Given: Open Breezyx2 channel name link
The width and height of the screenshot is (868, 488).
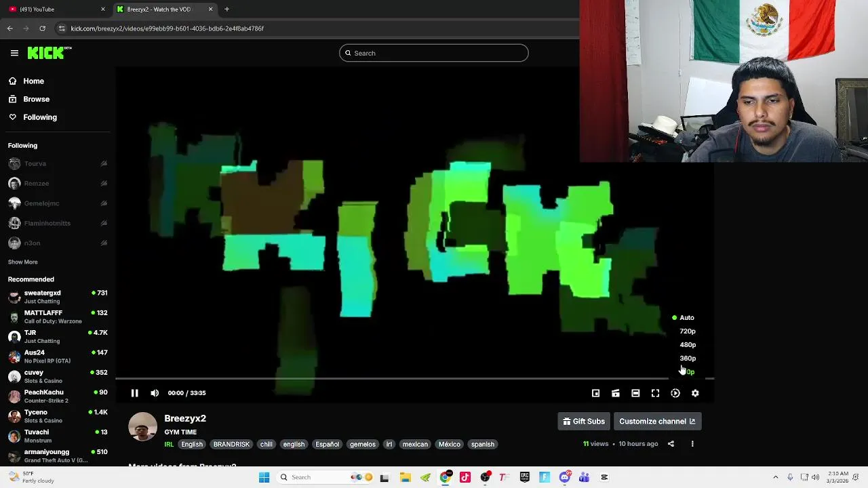Looking at the screenshot, I should point(185,419).
